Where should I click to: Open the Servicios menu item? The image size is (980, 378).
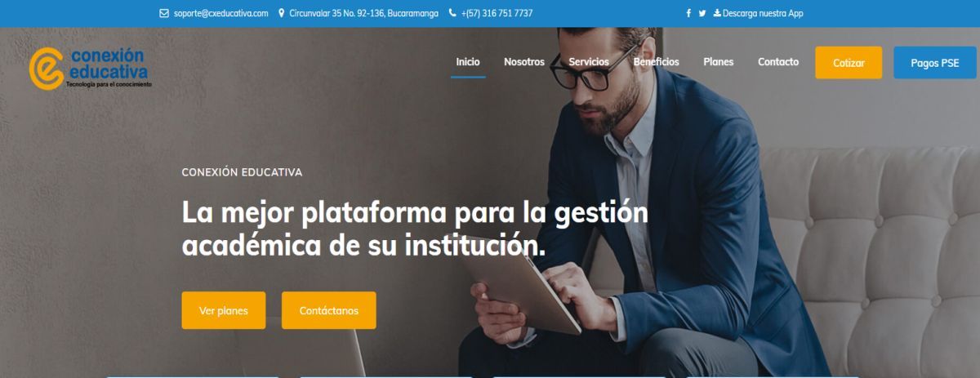point(589,62)
